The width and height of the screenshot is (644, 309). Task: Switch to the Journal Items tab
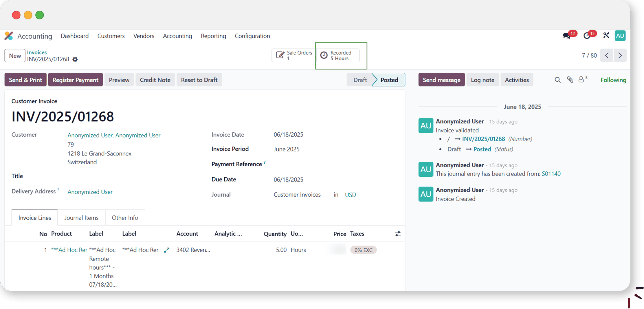click(x=81, y=218)
